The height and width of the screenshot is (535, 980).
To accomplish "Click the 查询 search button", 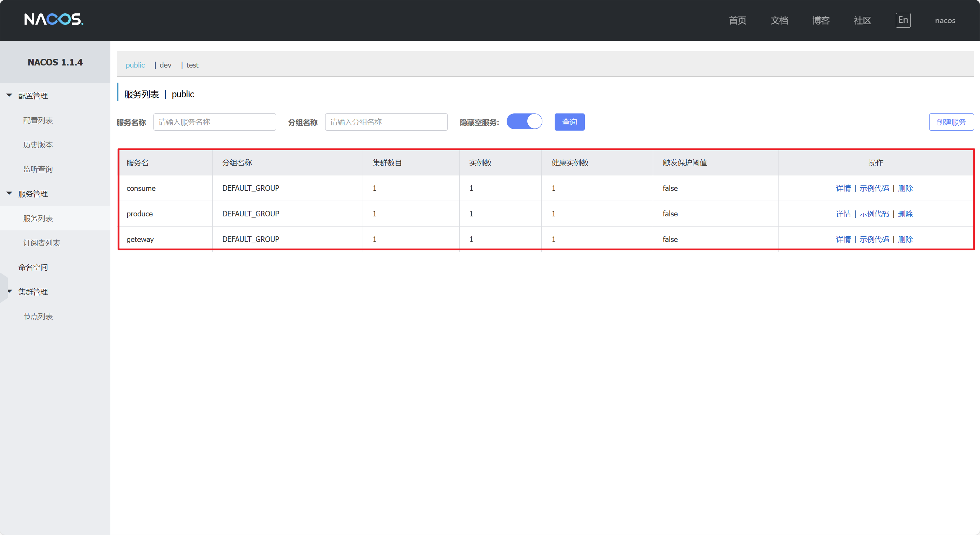I will click(569, 122).
